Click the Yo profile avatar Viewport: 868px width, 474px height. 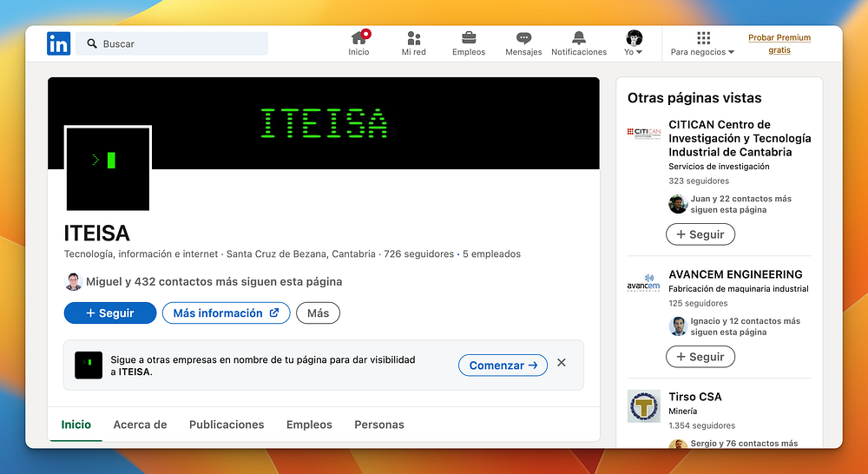(634, 37)
